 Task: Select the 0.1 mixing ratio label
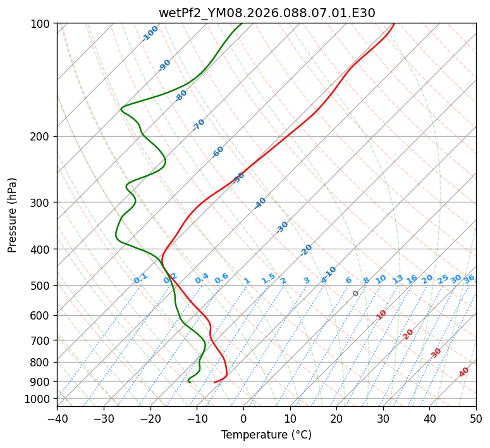[140, 278]
